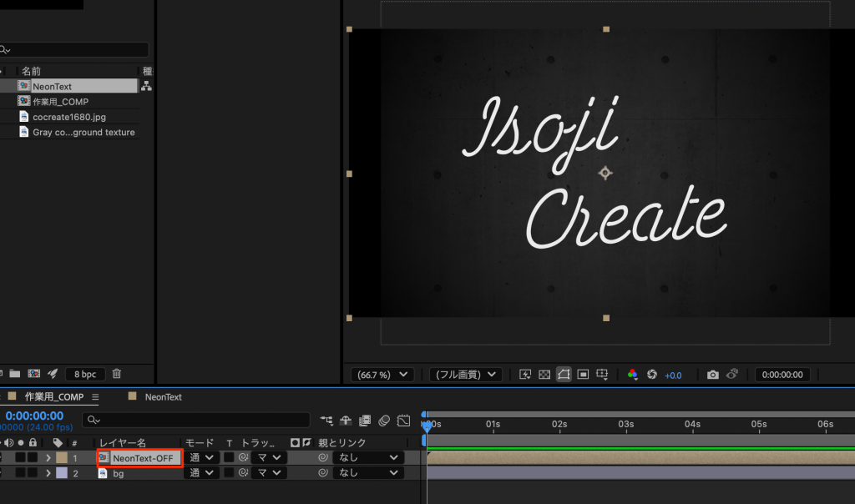
Task: Enable motion blur icon in timeline
Action: (384, 420)
